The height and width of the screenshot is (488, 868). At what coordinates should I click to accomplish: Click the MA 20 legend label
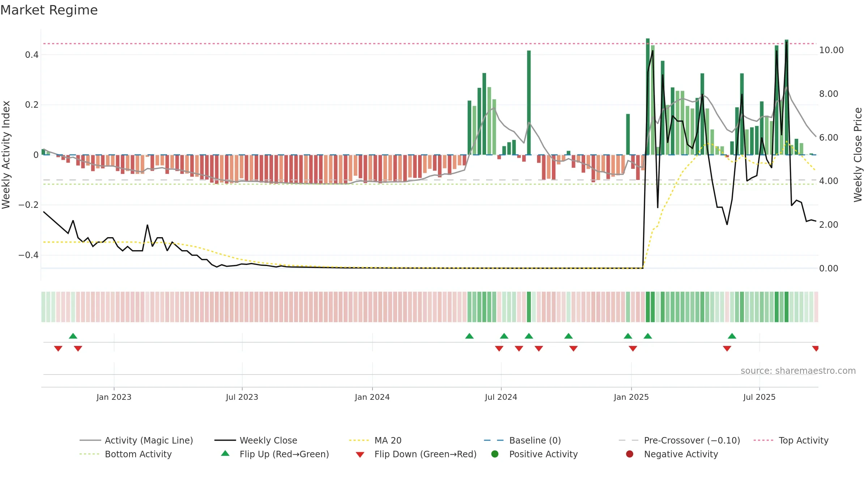pos(388,440)
